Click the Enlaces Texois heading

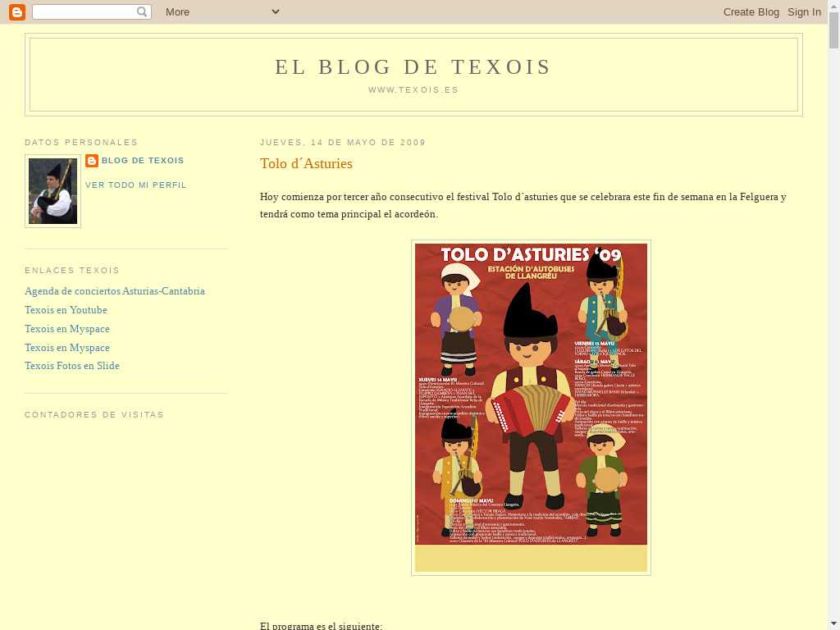[x=72, y=271]
